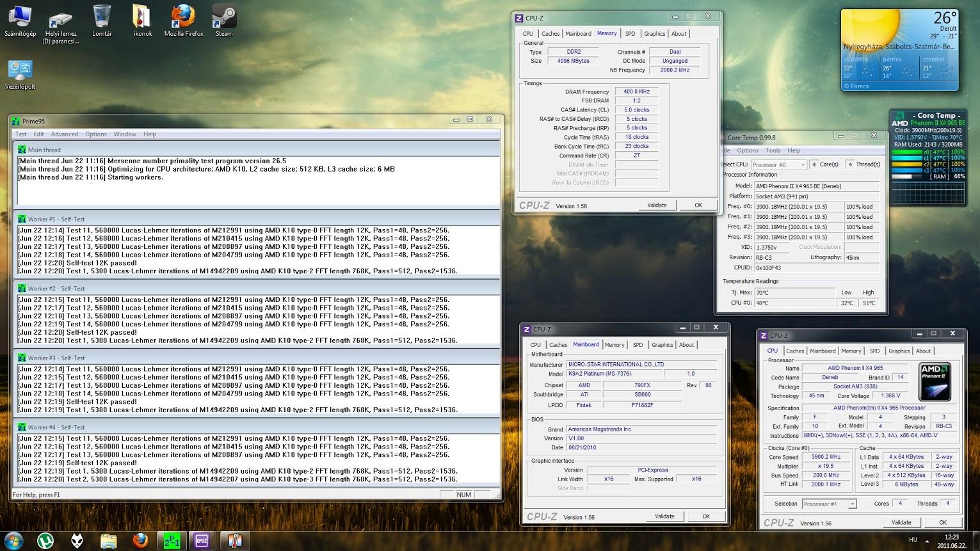This screenshot has height=551, width=980.
Task: Open Graphics tab in CPU-Z mainboard window
Action: pyautogui.click(x=662, y=345)
